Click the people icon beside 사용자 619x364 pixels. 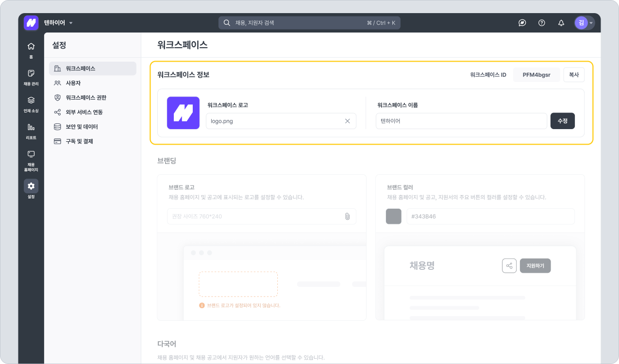point(57,83)
